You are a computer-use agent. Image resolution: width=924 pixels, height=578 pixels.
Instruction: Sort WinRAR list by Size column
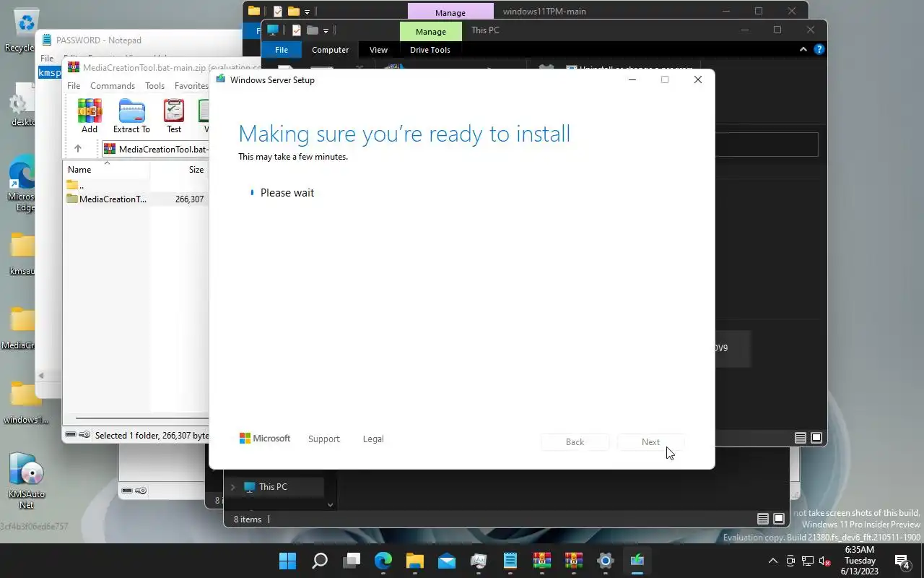[x=179, y=170]
